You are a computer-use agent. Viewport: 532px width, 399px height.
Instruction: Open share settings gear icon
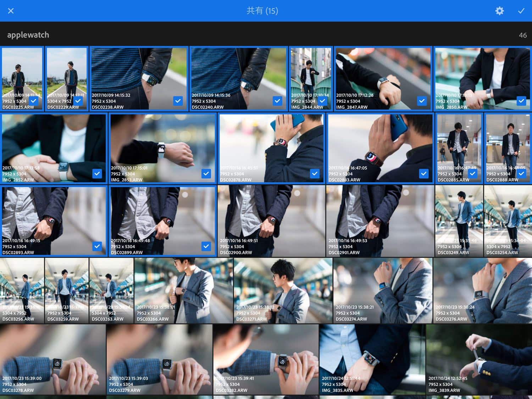[499, 11]
